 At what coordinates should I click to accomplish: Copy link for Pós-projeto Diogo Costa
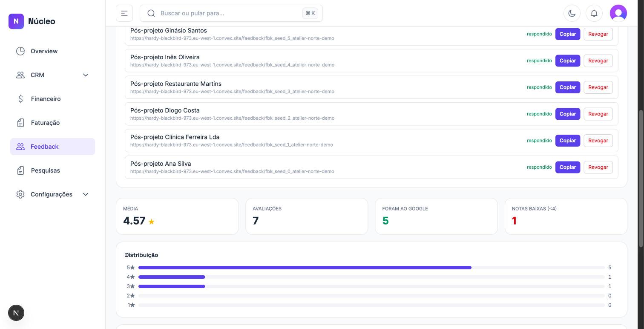tap(568, 114)
